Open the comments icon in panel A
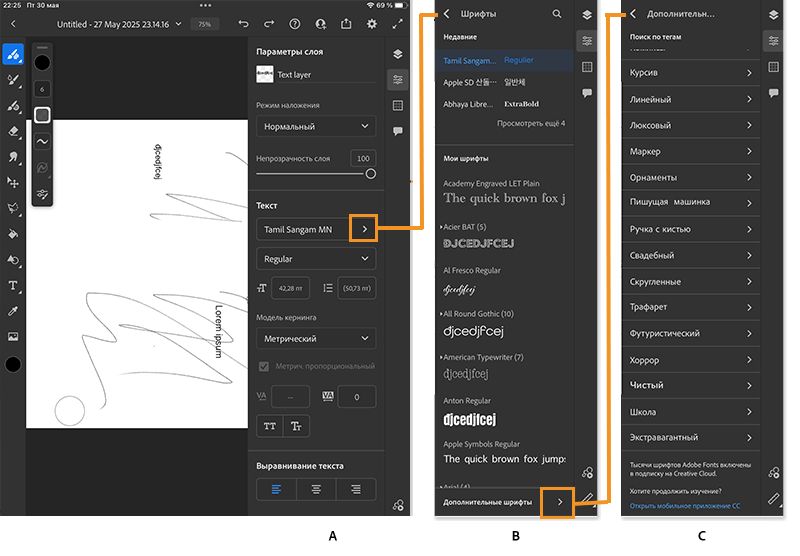Image resolution: width=800 pixels, height=556 pixels. click(x=397, y=131)
